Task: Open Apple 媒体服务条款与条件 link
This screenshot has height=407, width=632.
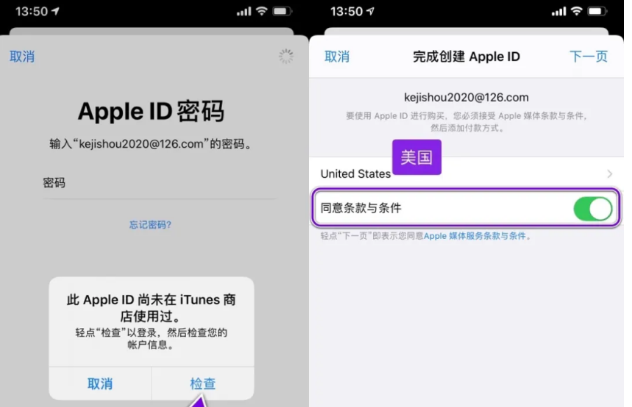Action: [x=475, y=236]
